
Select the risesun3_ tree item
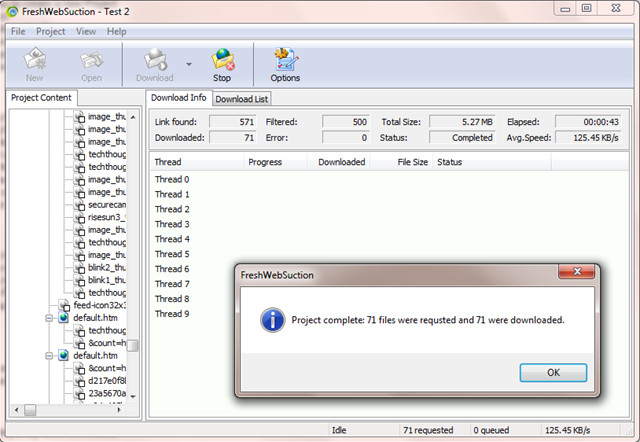(107, 217)
